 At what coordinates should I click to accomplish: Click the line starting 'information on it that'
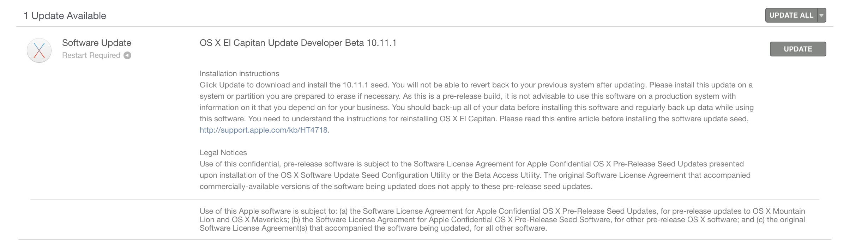click(x=476, y=108)
